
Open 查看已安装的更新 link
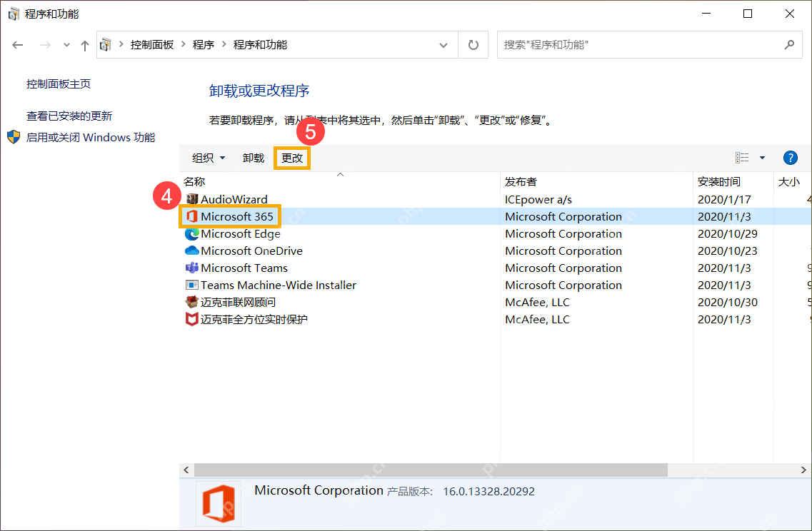click(69, 116)
